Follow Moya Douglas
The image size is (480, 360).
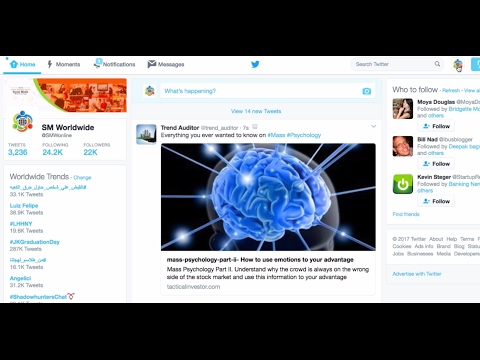pos(436,126)
